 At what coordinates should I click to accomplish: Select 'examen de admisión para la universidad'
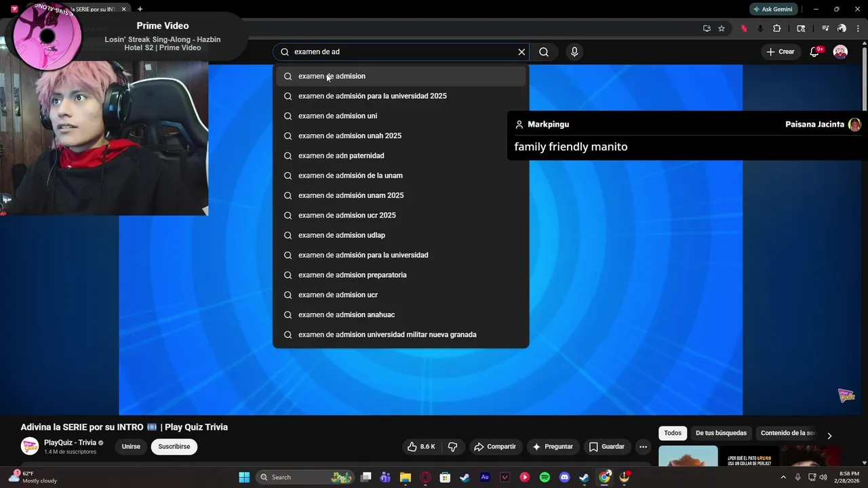[x=401, y=255]
